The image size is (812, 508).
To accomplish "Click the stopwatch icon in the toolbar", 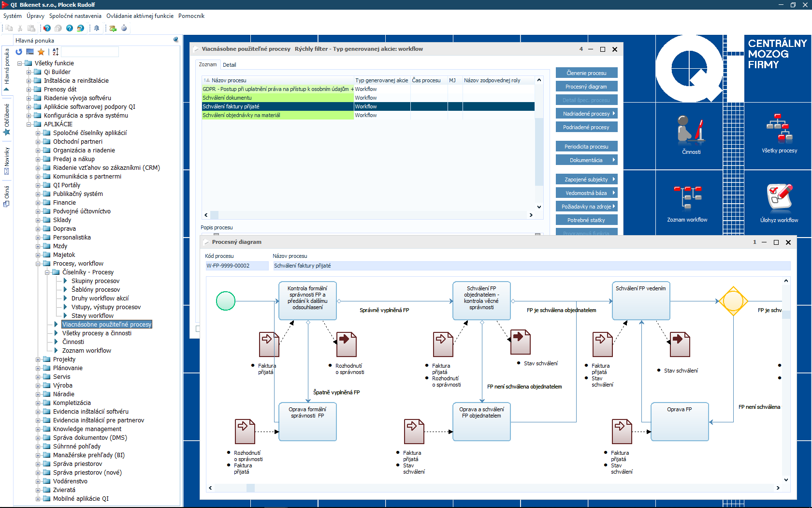I will 124,28.
